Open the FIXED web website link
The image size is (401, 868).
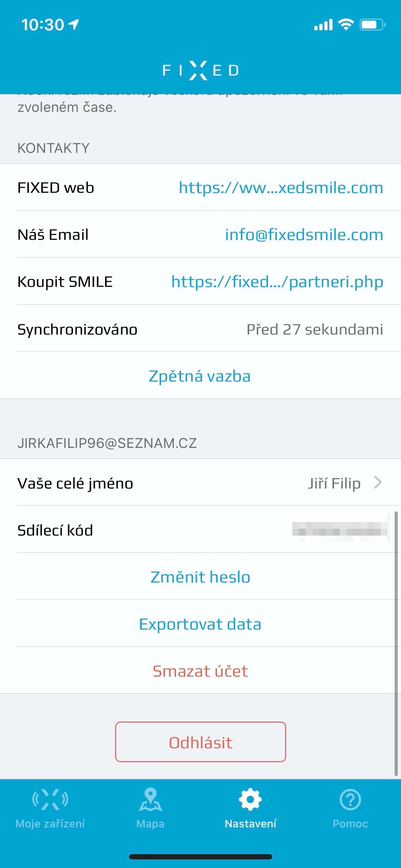click(x=281, y=187)
